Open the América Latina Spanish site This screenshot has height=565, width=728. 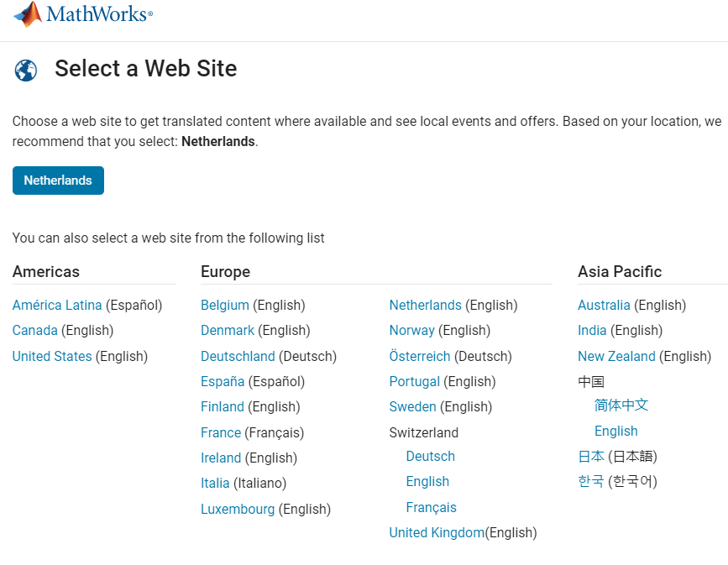(x=56, y=305)
